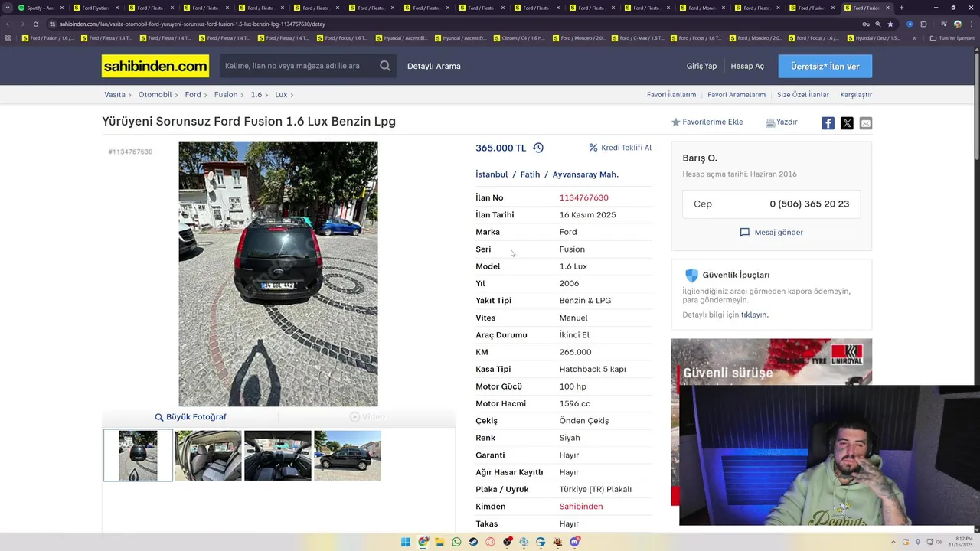Open the price history clock icon
Image resolution: width=980 pixels, height=551 pixels.
[x=538, y=148]
